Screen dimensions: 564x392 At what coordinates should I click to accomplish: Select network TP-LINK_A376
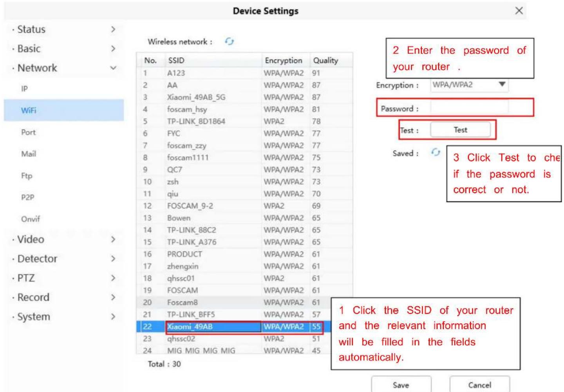coord(245,242)
